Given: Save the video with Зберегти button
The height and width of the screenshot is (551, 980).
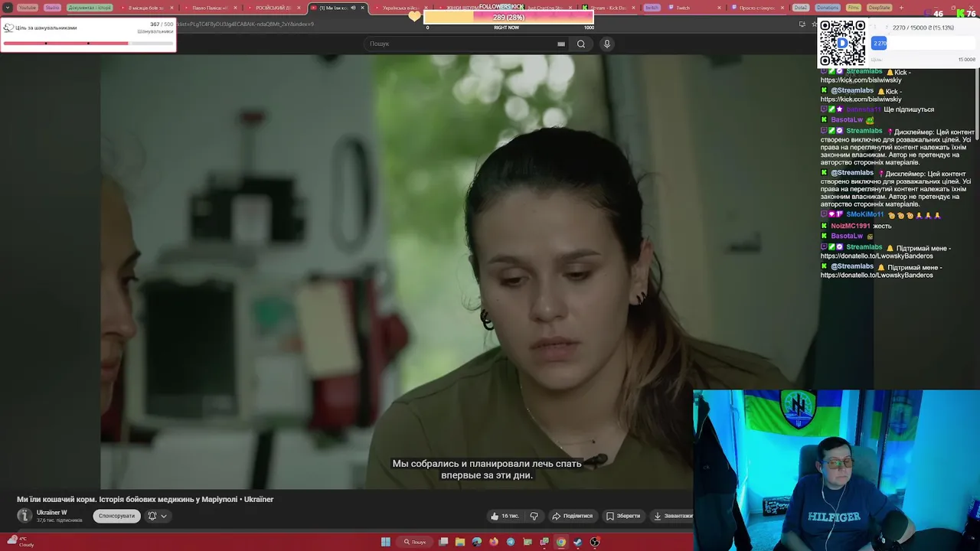Looking at the screenshot, I should [623, 516].
